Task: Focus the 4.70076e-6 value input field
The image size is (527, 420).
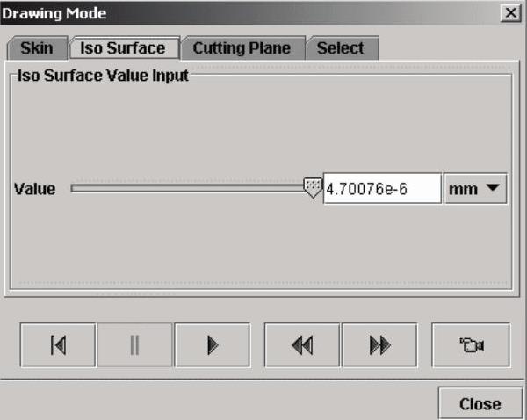Action: tap(381, 188)
